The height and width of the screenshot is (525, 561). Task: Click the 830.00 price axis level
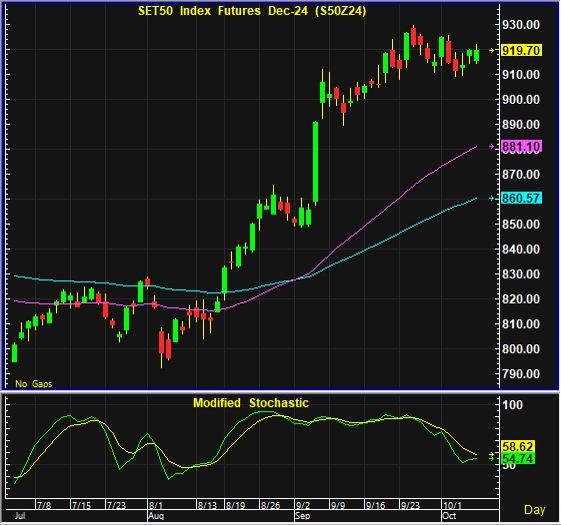click(521, 274)
